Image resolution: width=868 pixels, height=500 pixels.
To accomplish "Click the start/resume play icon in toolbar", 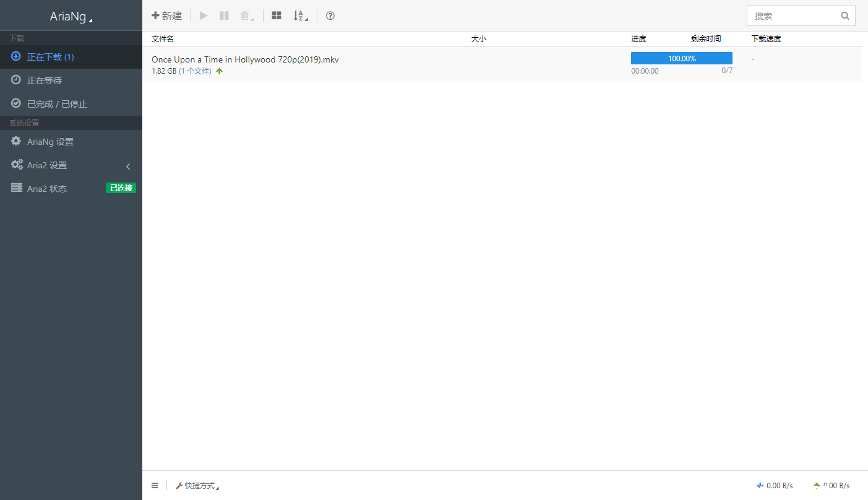I will click(x=204, y=15).
